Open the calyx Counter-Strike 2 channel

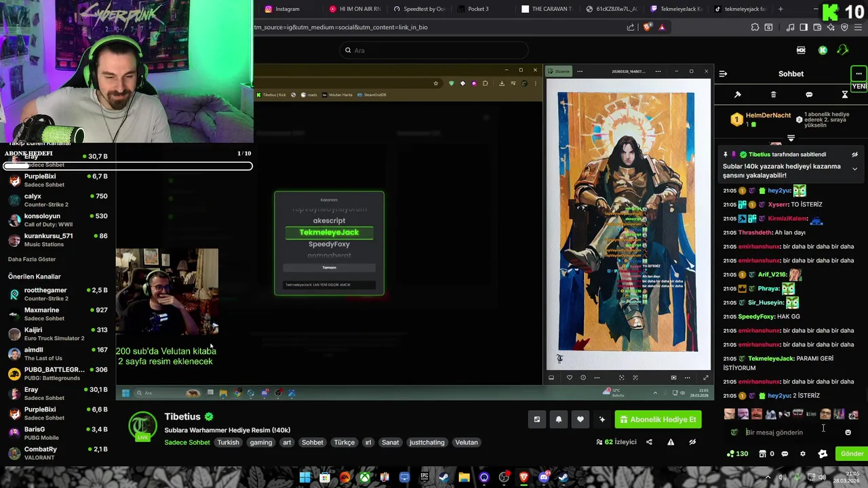[58, 200]
